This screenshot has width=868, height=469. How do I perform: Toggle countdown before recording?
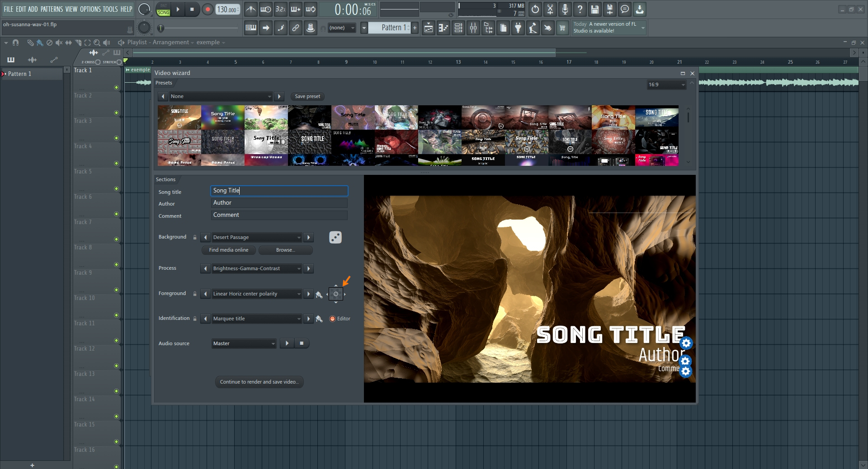pyautogui.click(x=281, y=9)
